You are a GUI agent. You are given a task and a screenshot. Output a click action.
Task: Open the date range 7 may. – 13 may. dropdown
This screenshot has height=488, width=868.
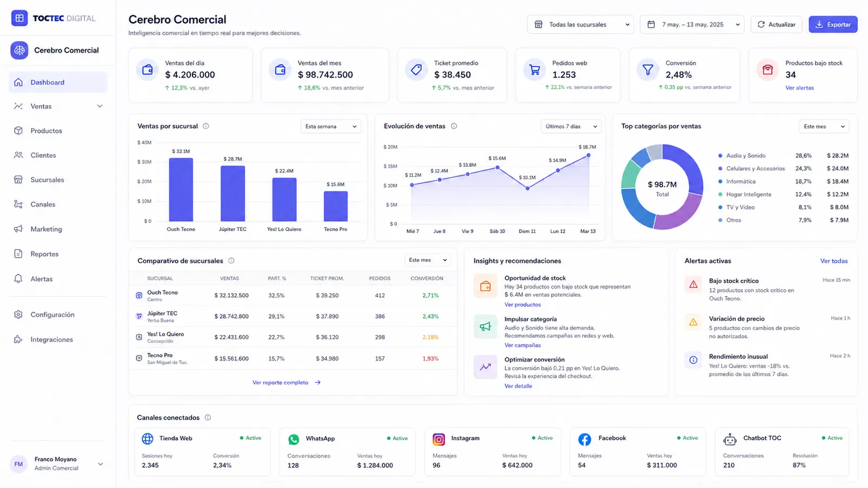click(x=693, y=24)
